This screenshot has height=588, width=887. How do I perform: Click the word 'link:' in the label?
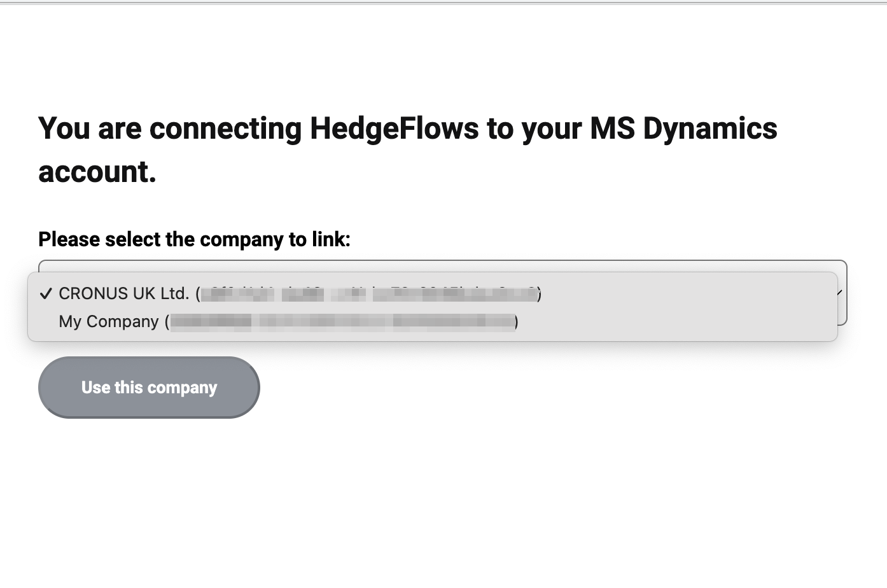331,239
